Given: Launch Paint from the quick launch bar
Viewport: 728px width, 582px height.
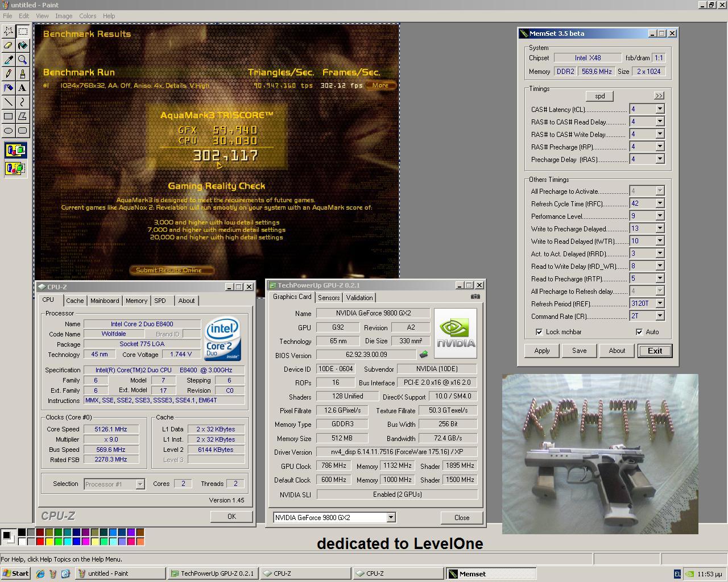Looking at the screenshot, I should [x=53, y=573].
